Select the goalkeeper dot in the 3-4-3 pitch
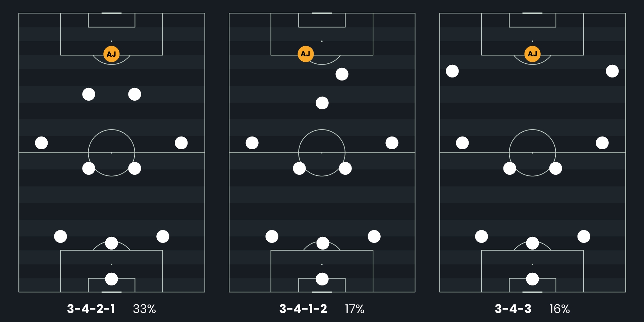Image resolution: width=644 pixels, height=322 pixels. (x=532, y=279)
